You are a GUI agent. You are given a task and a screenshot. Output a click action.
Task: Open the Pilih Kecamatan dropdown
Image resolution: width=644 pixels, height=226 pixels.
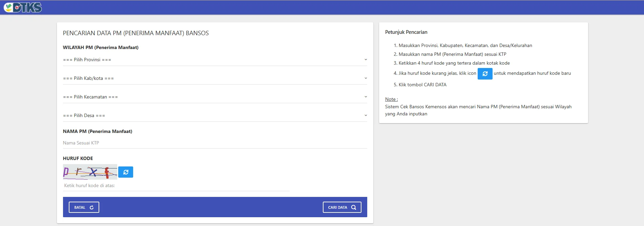pos(215,97)
